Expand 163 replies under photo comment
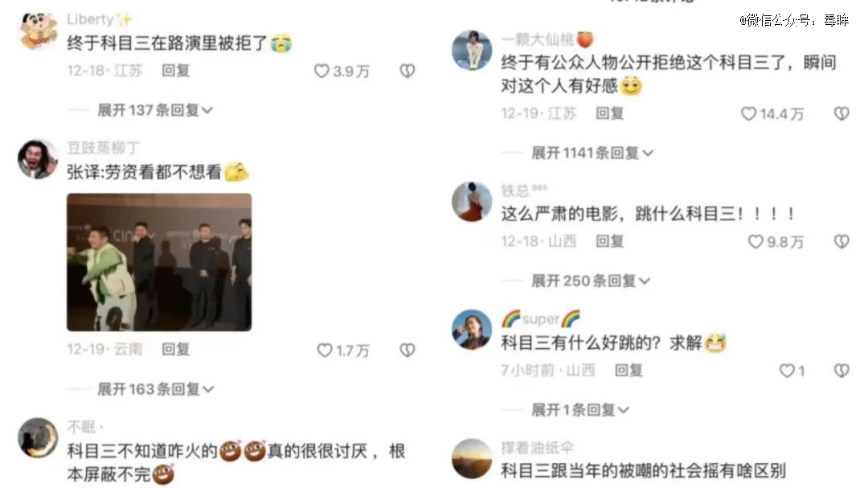Viewport: 868px width, 488px height. (x=155, y=389)
